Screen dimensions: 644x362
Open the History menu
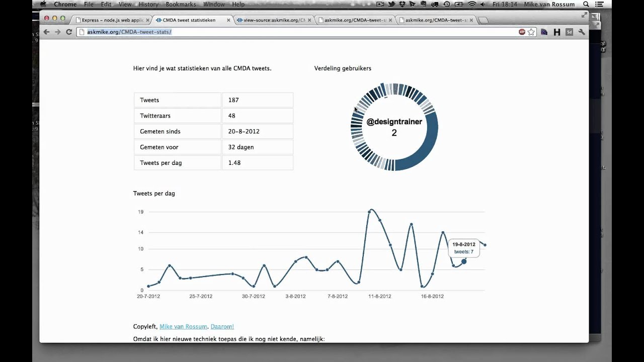click(148, 4)
